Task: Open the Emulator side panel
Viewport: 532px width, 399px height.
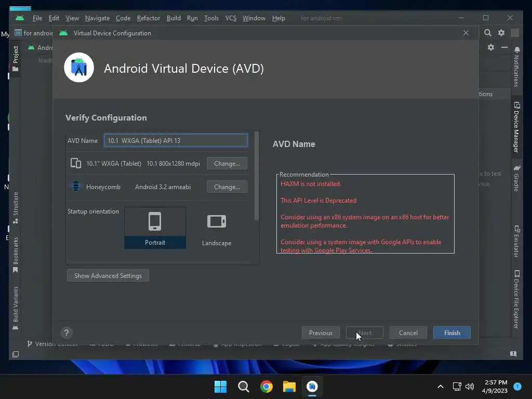Action: [x=516, y=242]
